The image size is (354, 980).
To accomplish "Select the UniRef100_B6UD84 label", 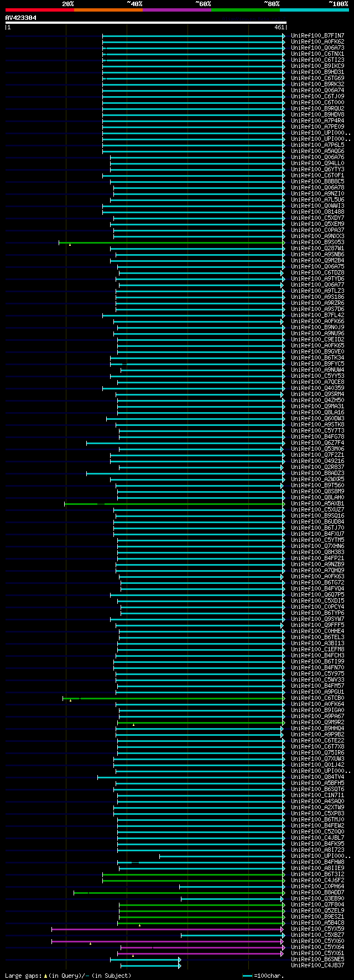I will click(317, 522).
